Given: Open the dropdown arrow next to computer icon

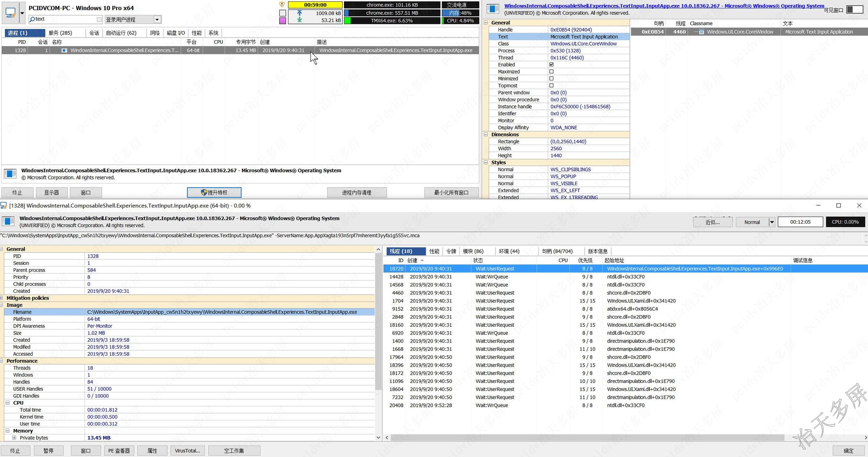Looking at the screenshot, I should (22, 13).
